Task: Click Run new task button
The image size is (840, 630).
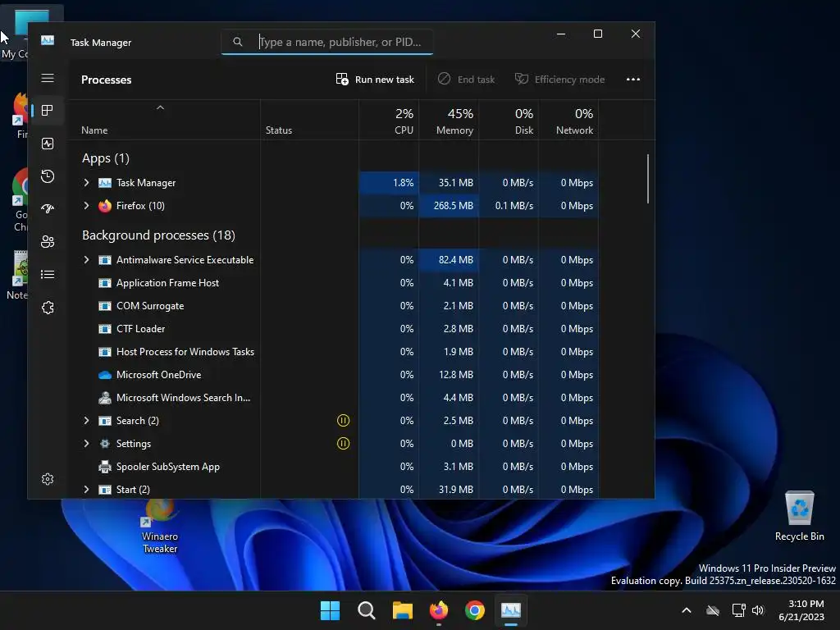Action: [x=375, y=80]
